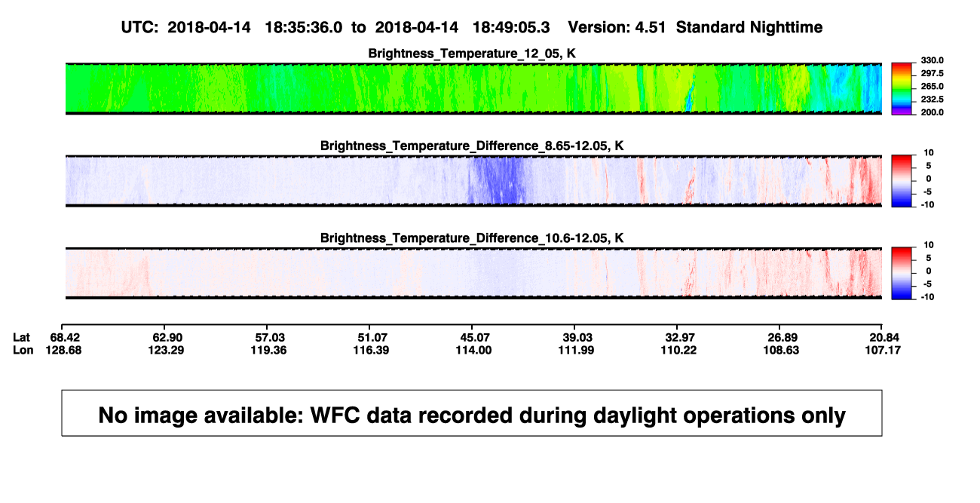
Task: Click 'Standard Nighttime' in the header
Action: coord(749,27)
